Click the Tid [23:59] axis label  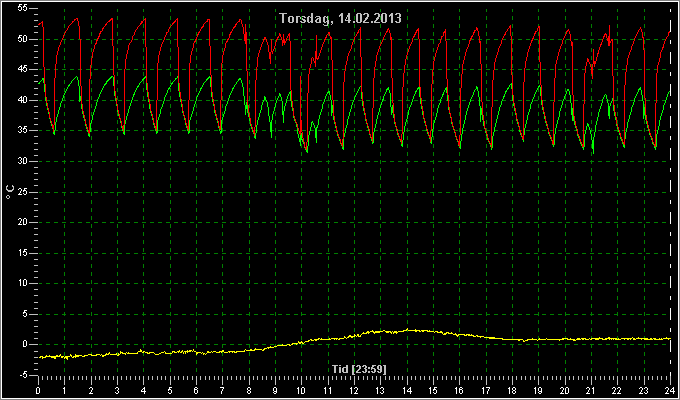[359, 369]
